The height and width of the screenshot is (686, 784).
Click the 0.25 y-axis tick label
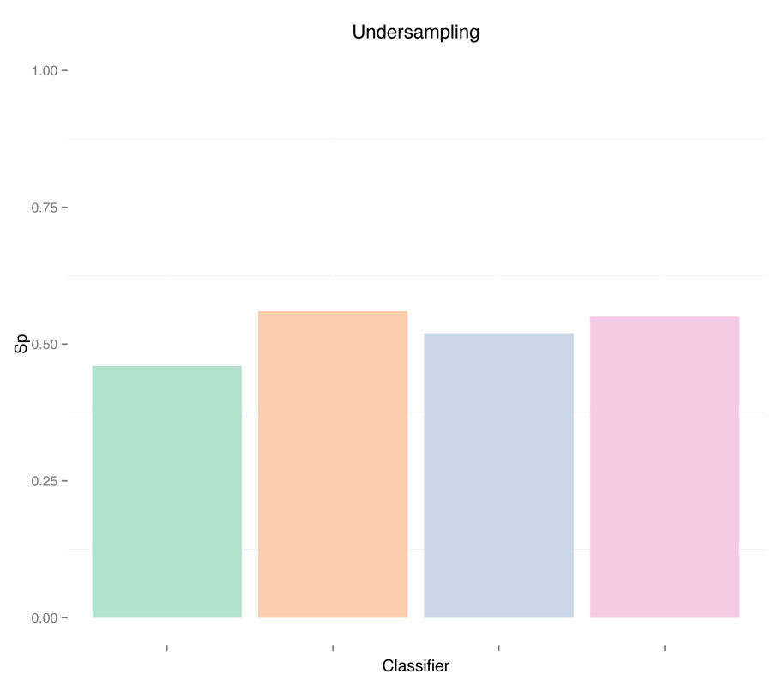45,481
